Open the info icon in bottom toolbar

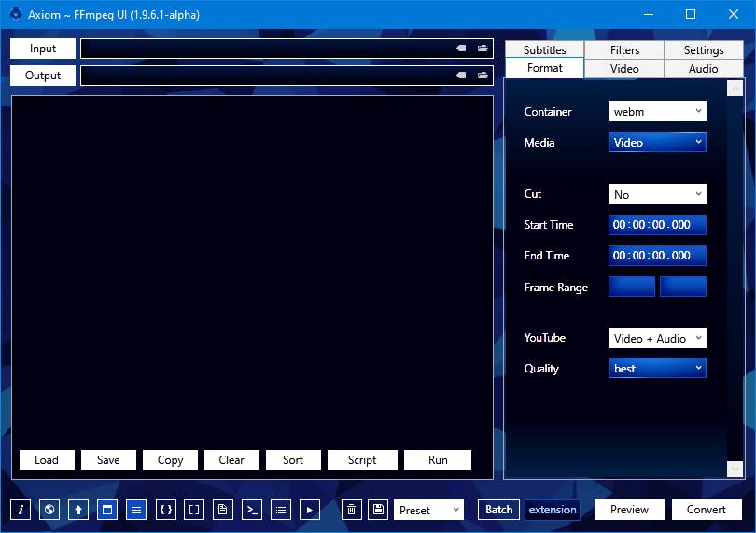[21, 510]
